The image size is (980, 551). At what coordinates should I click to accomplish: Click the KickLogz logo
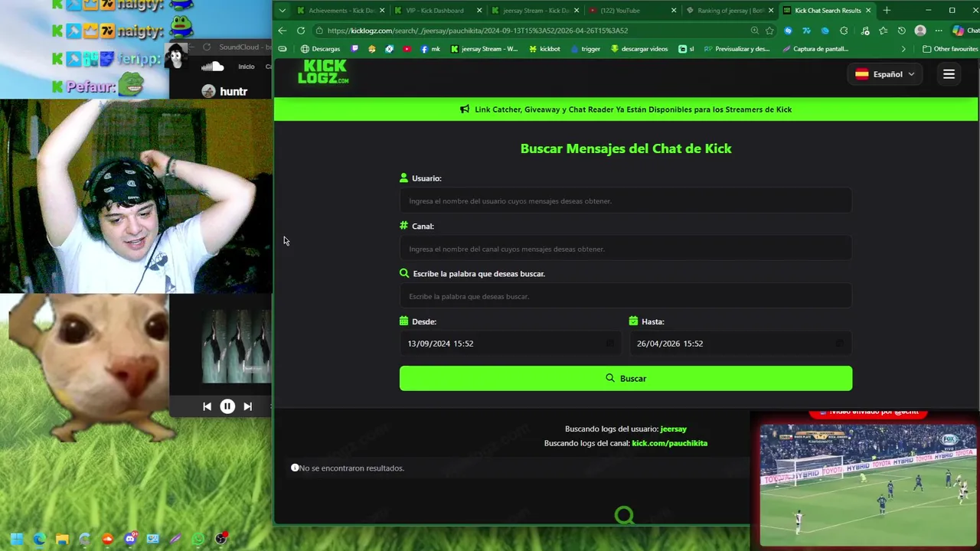point(323,72)
